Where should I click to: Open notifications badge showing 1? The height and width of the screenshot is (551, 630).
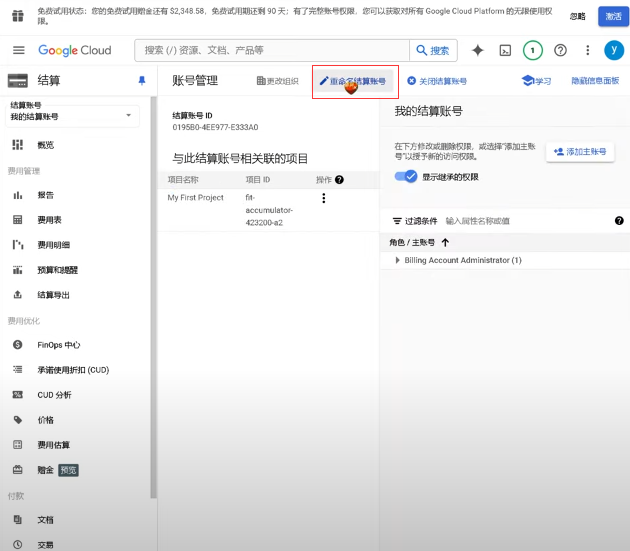[x=533, y=50]
